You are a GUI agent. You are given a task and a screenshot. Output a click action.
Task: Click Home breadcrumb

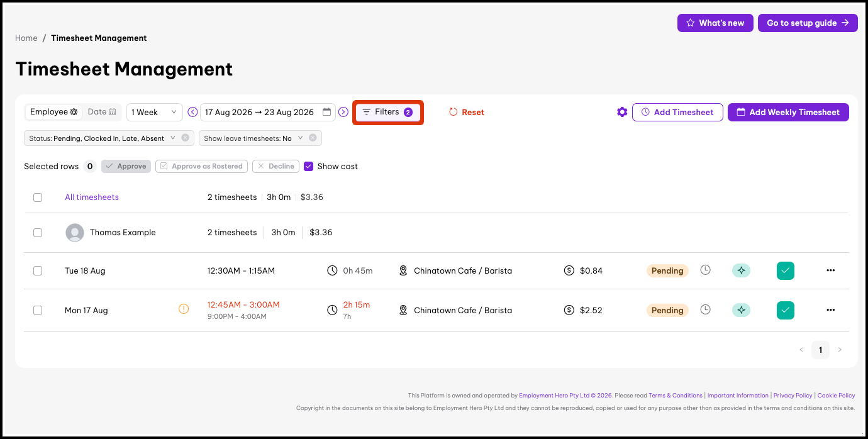[26, 38]
